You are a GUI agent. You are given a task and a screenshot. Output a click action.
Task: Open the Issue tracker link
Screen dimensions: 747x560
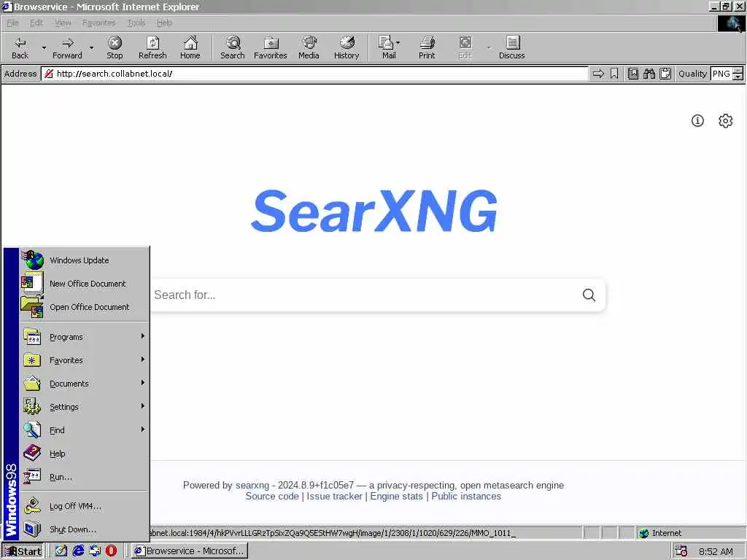pyautogui.click(x=334, y=496)
